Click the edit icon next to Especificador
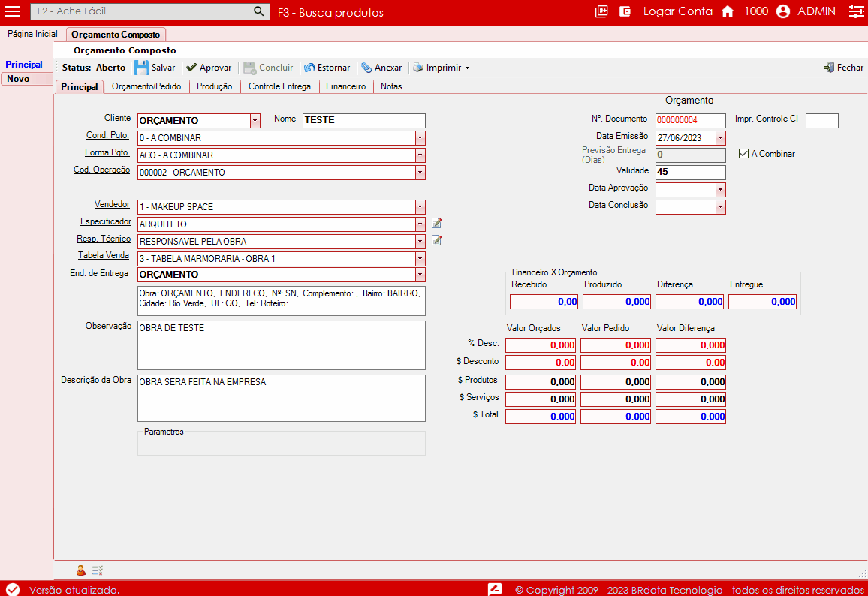The width and height of the screenshot is (868, 596). point(436,224)
